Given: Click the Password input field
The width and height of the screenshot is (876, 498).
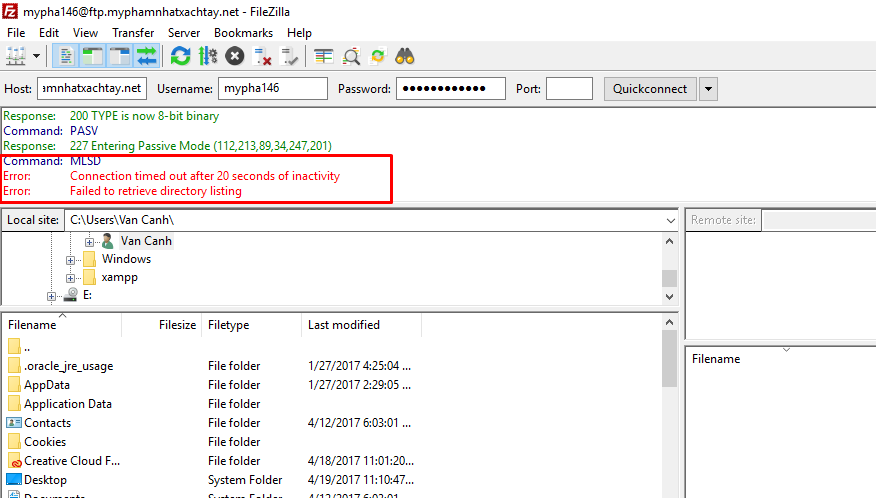Looking at the screenshot, I should (x=451, y=88).
